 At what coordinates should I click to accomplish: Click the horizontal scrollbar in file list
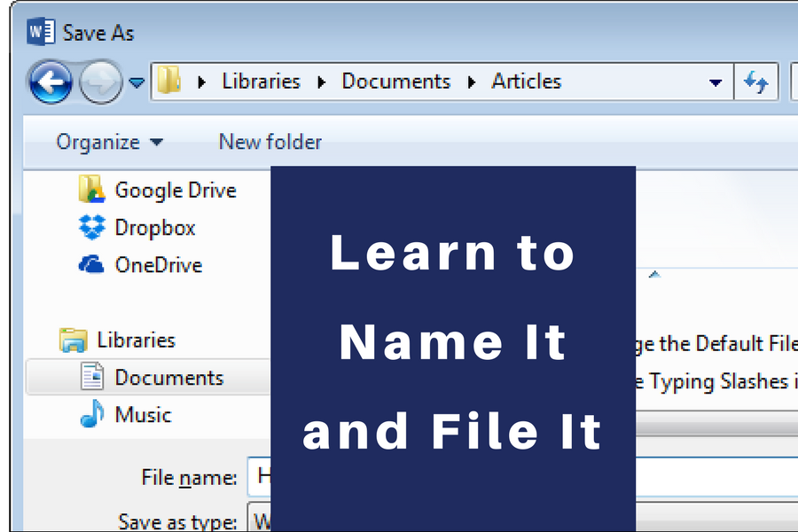(716, 424)
